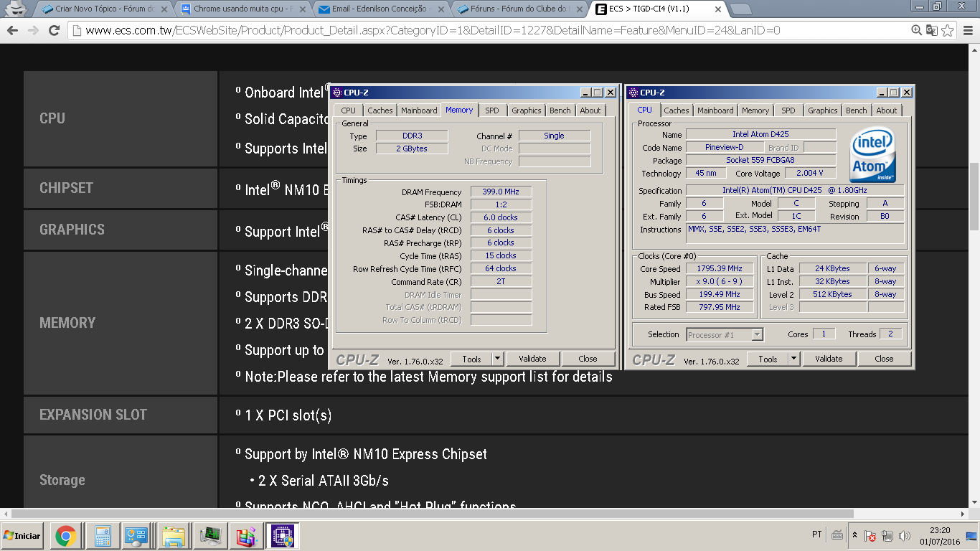Open About tab in right CPU-Z window
The width and height of the screenshot is (980, 551).
(887, 110)
